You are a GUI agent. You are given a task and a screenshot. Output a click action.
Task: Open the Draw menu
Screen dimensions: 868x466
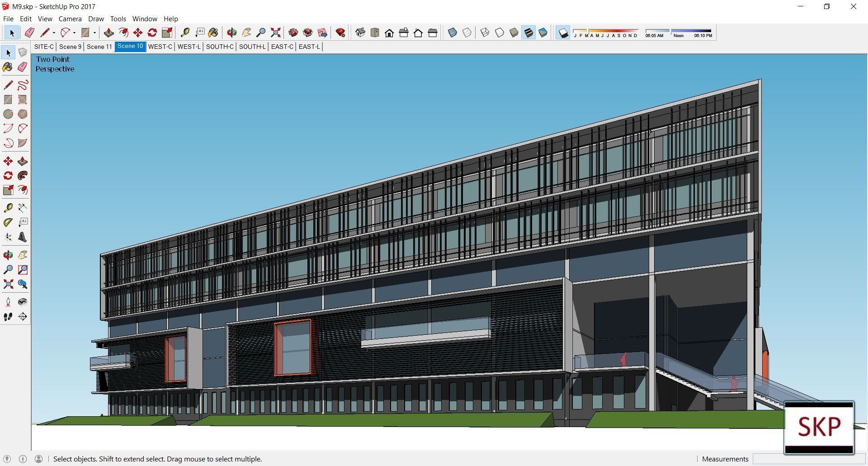coord(96,19)
